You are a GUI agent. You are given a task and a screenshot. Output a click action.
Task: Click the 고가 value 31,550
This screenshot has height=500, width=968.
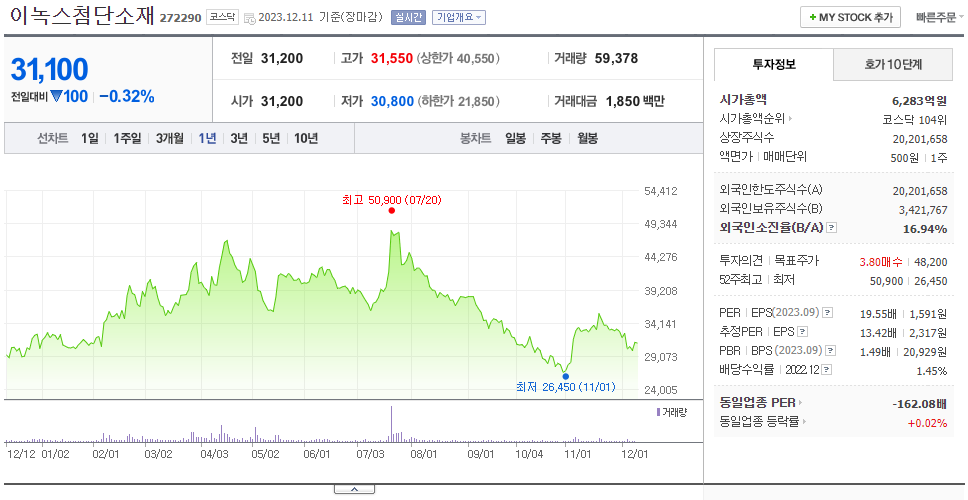[392, 59]
